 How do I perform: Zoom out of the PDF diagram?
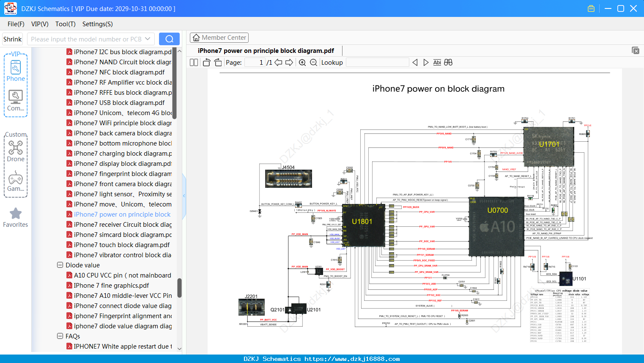click(313, 63)
